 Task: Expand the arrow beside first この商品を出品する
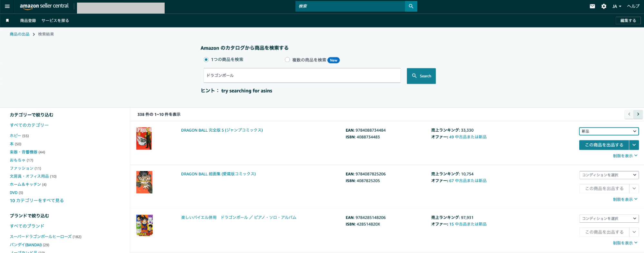tap(634, 145)
